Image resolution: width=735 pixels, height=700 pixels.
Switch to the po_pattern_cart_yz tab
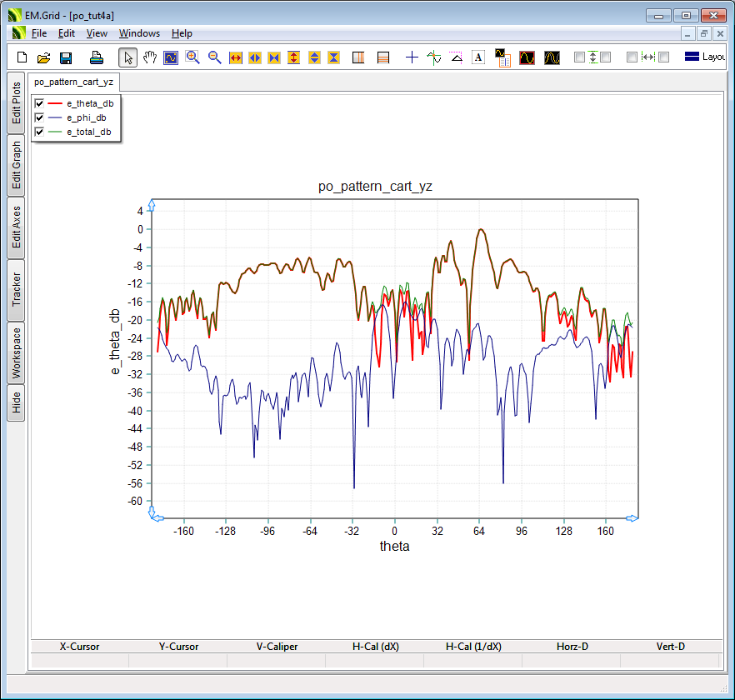click(x=73, y=82)
